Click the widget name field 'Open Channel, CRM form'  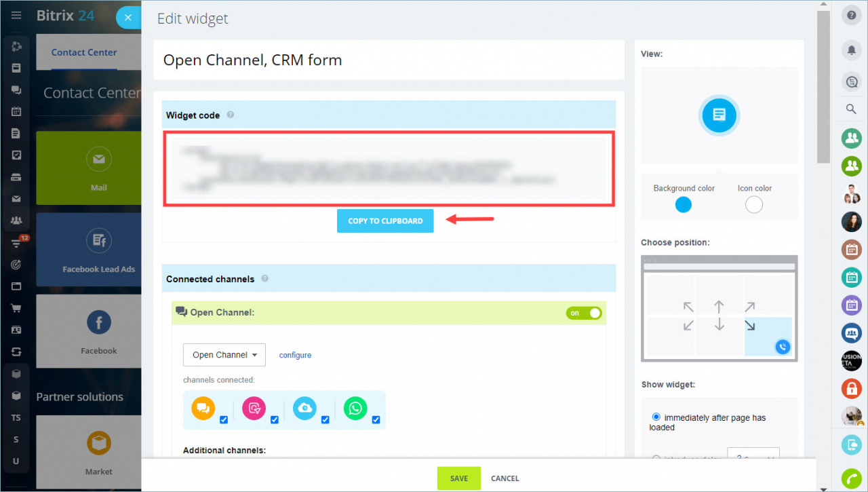pyautogui.click(x=389, y=60)
